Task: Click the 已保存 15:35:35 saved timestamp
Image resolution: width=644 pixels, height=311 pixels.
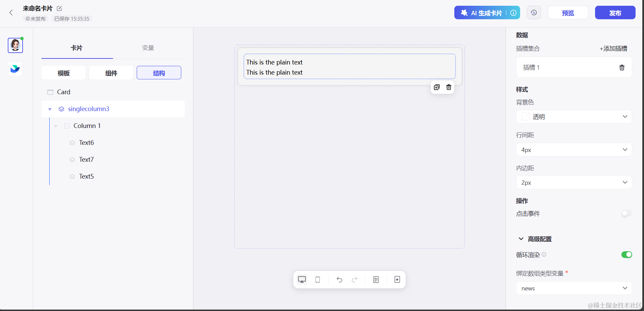Action: pyautogui.click(x=72, y=19)
